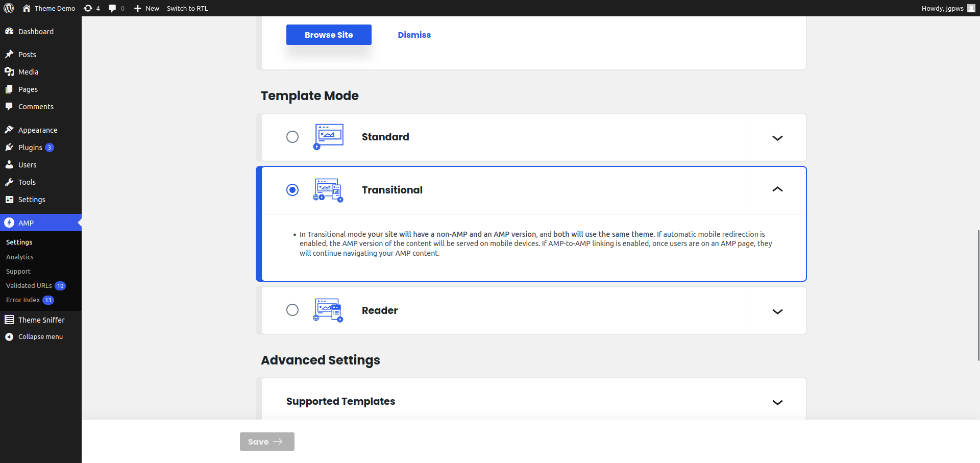
Task: Click the updates icon showing 4
Action: pyautogui.click(x=88, y=8)
